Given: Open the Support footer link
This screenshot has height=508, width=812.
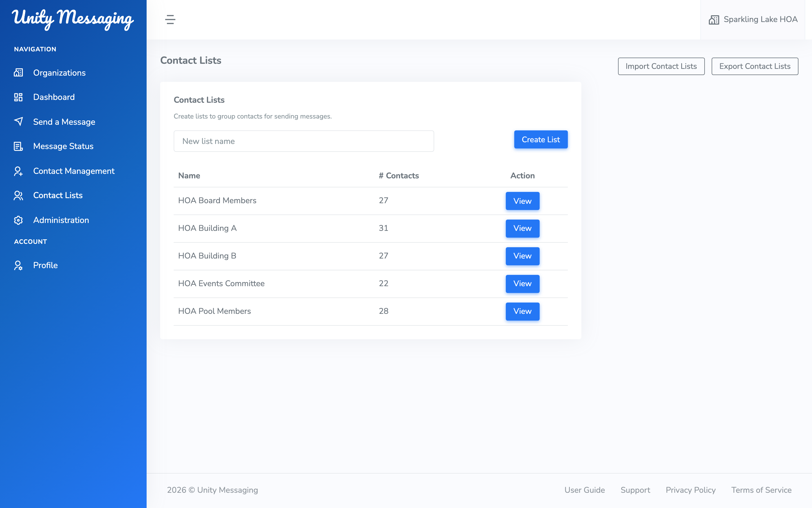Looking at the screenshot, I should (635, 490).
